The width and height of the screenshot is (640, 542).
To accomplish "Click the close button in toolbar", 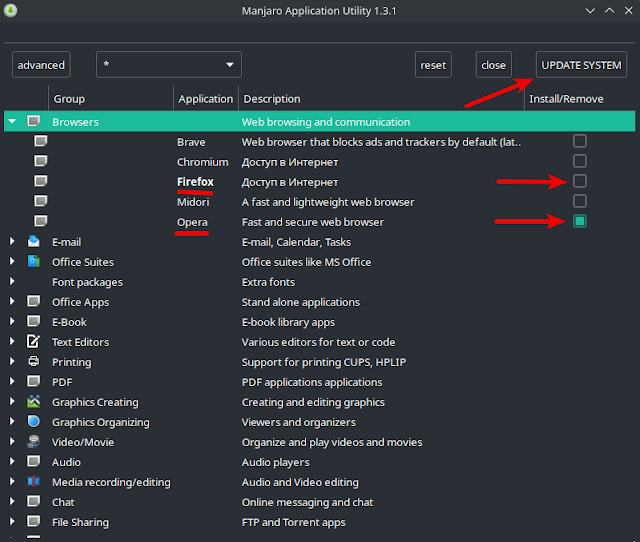I will pos(493,64).
